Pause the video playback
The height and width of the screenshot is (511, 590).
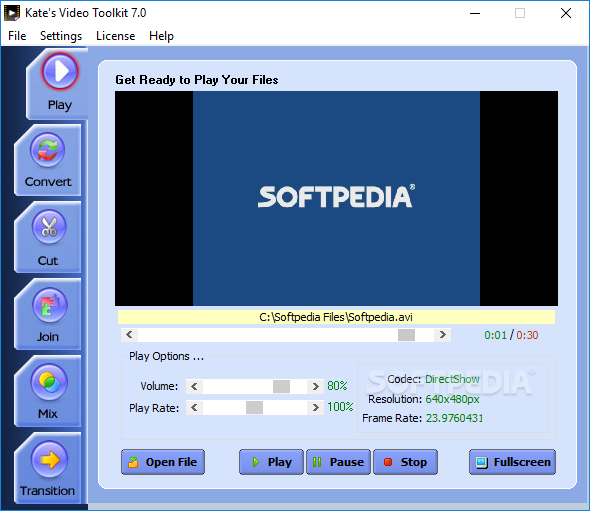[338, 462]
